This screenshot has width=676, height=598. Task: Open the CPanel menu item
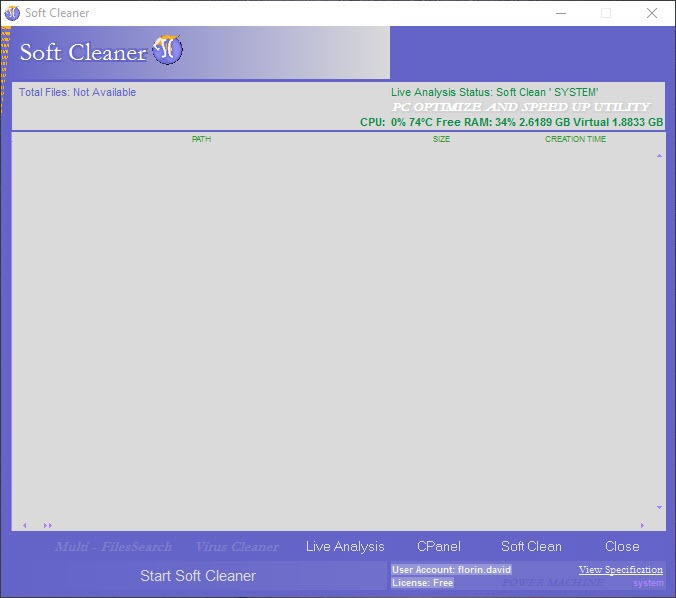439,546
